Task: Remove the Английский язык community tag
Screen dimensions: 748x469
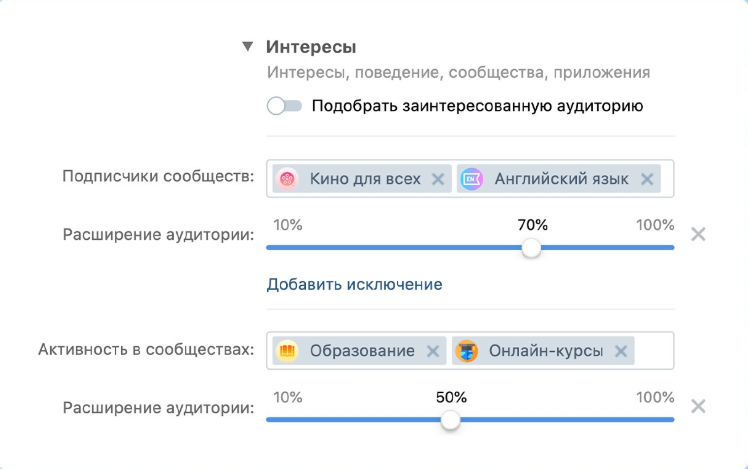Action: coord(647,179)
